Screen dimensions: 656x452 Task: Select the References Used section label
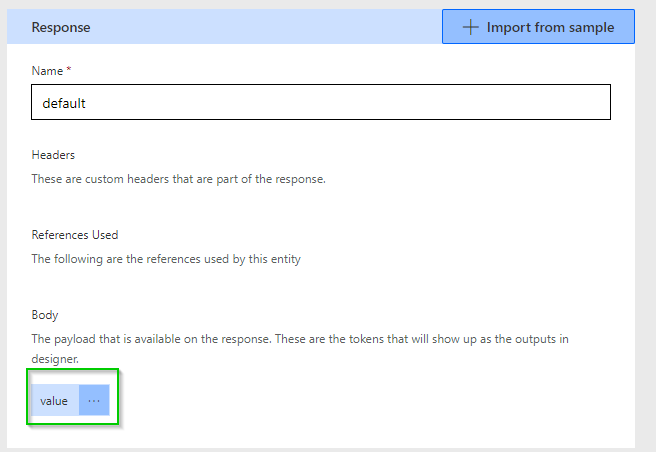[x=75, y=235]
